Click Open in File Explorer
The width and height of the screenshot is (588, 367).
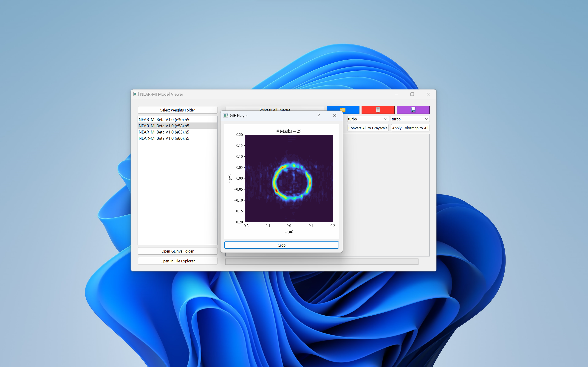click(x=177, y=261)
